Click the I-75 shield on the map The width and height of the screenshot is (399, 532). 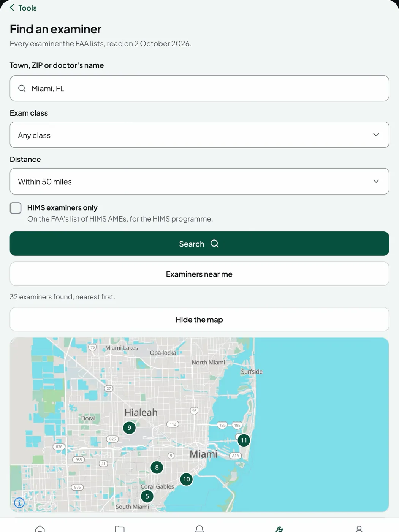click(x=93, y=347)
